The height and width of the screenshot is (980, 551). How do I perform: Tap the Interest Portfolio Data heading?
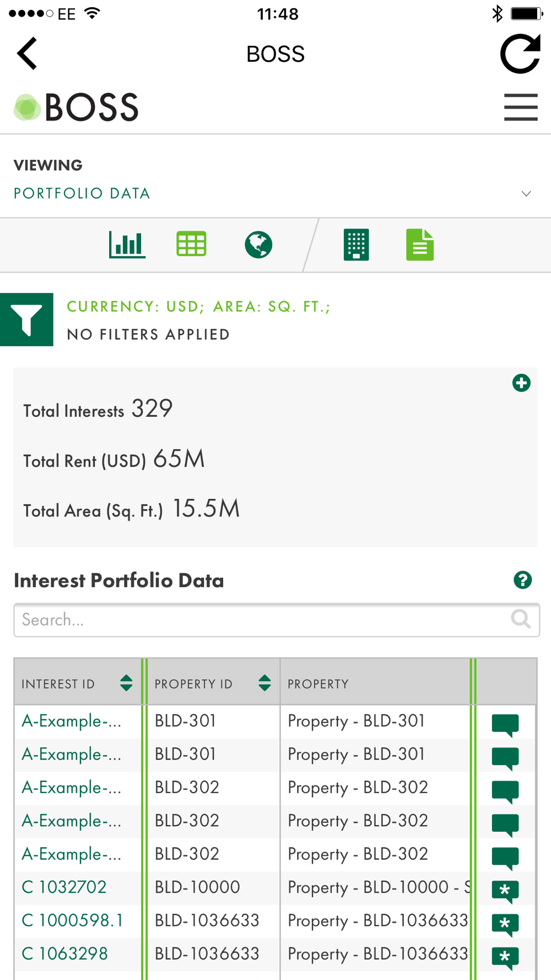point(119,580)
